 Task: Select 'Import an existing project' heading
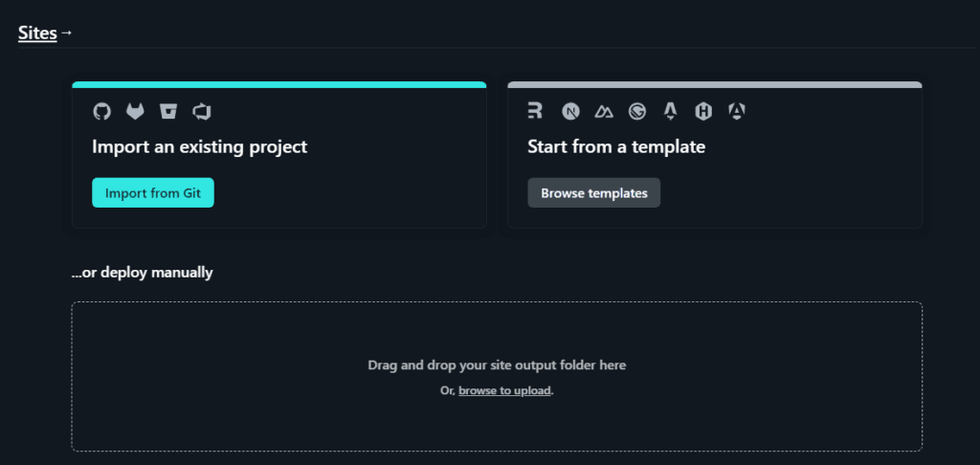click(199, 147)
